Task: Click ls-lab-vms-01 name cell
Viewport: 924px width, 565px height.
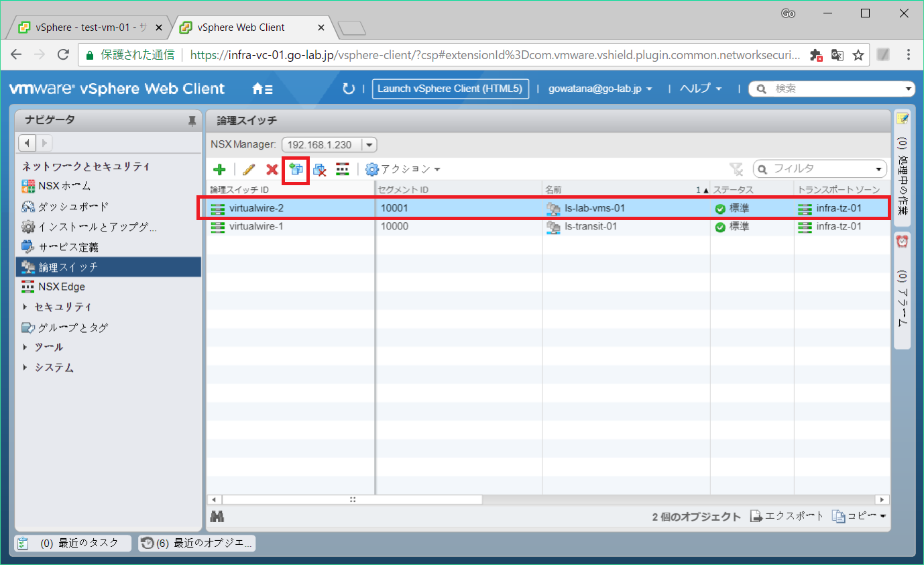Action: [626, 208]
